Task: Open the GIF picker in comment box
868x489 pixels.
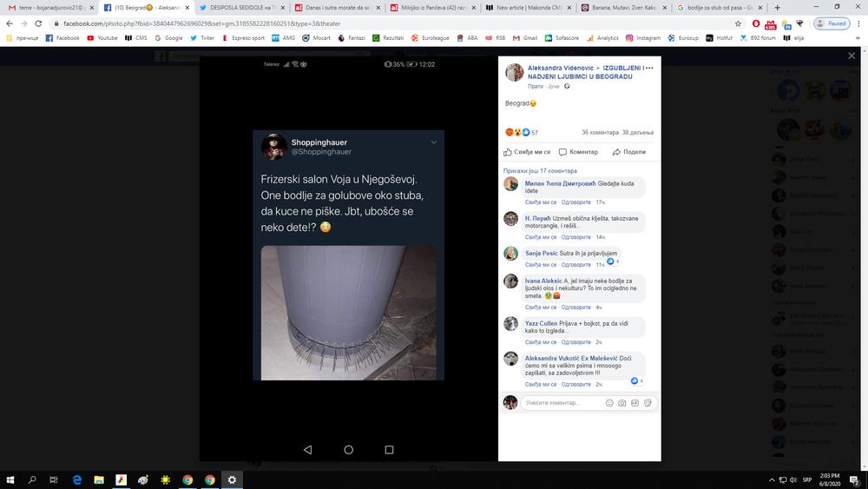Action: (x=635, y=403)
